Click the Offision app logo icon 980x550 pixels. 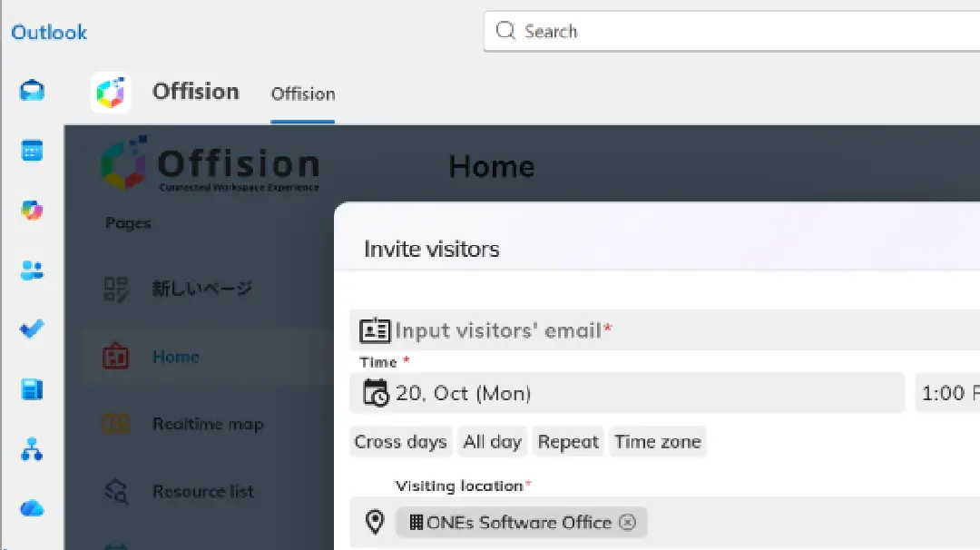[111, 92]
